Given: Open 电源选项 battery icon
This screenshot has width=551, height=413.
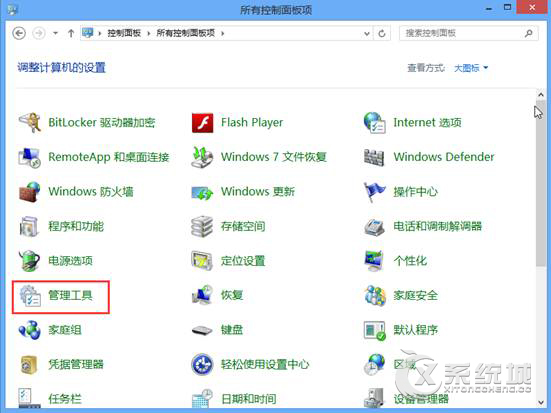Looking at the screenshot, I should pos(30,260).
